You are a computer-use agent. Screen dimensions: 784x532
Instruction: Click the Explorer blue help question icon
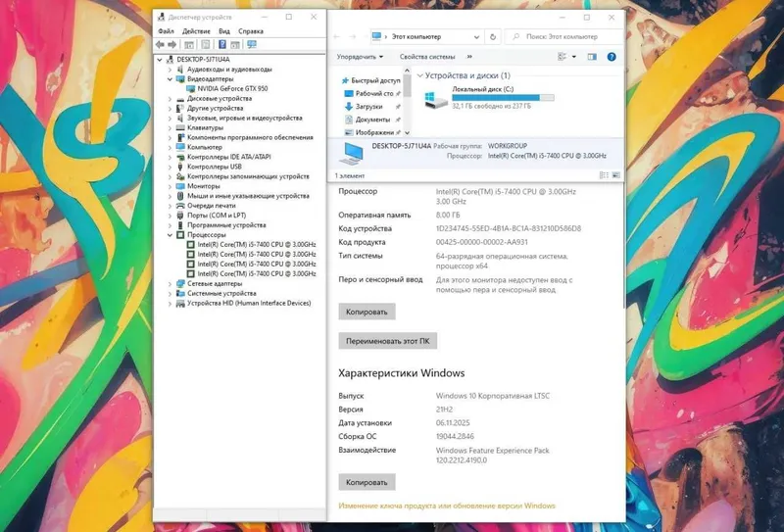[x=611, y=57]
